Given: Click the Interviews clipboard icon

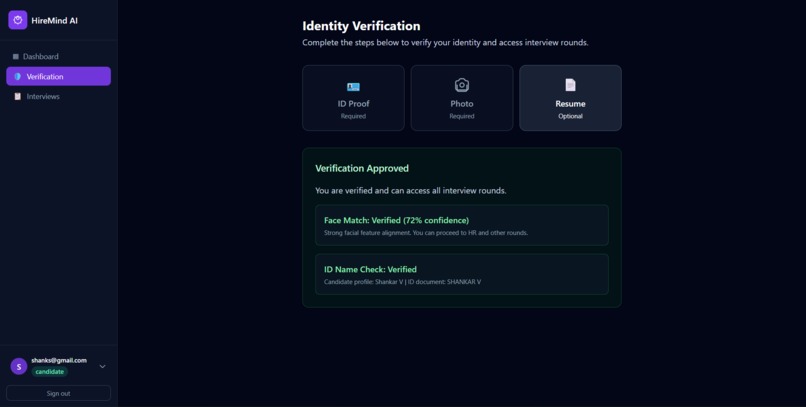Looking at the screenshot, I should tap(17, 97).
